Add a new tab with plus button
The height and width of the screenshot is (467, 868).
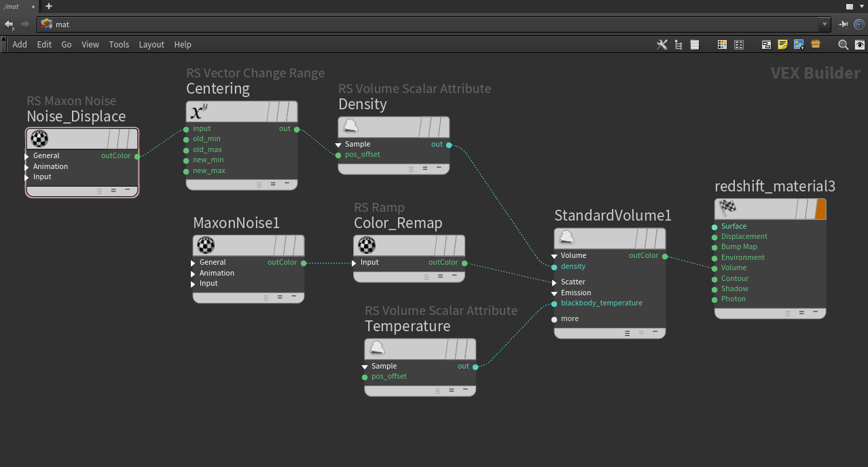pyautogui.click(x=49, y=6)
